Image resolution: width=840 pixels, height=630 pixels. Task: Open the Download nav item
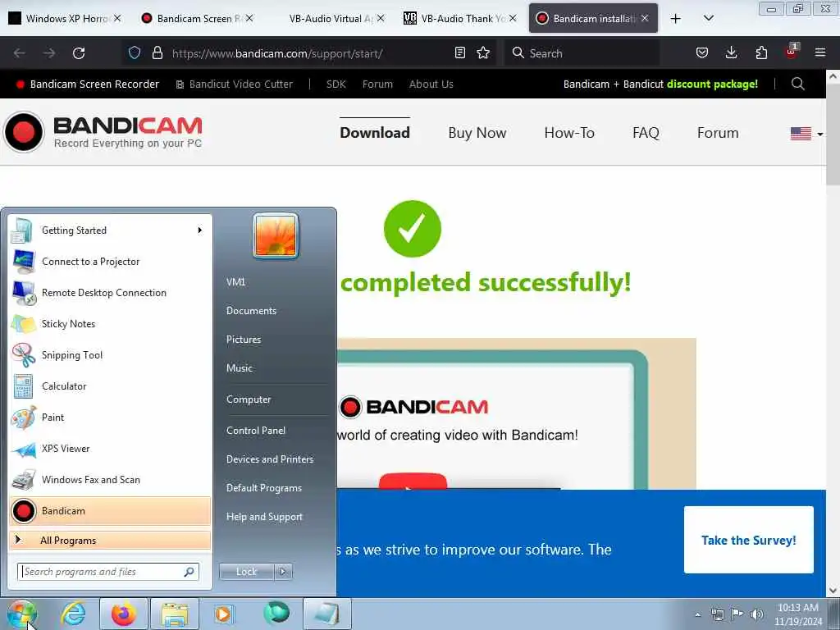tap(374, 133)
